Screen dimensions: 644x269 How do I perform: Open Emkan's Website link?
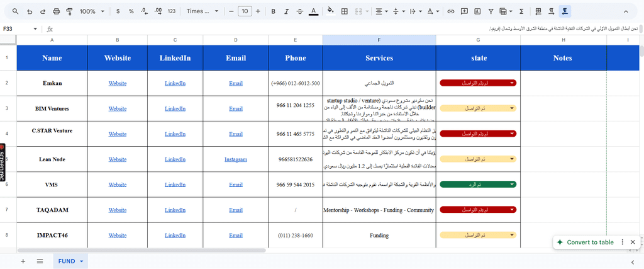pyautogui.click(x=118, y=84)
